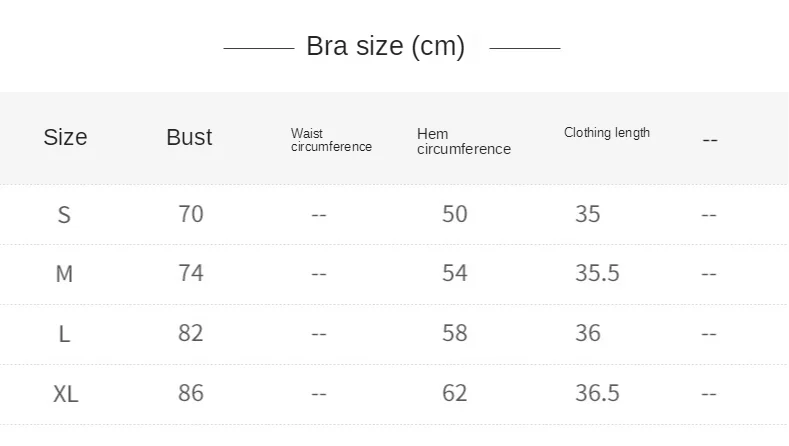Select the S size row label
The width and height of the screenshot is (789, 446).
click(64, 214)
